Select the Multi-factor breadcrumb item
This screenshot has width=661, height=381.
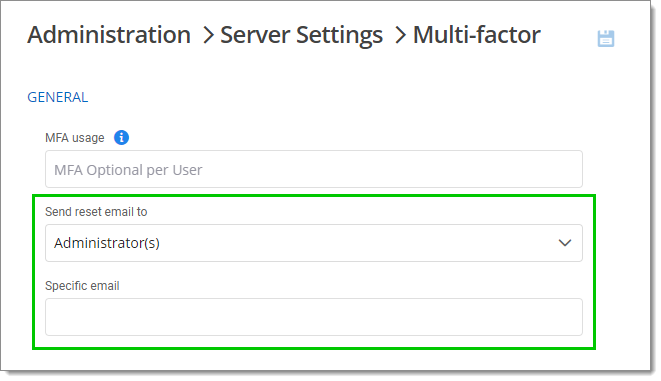click(476, 35)
